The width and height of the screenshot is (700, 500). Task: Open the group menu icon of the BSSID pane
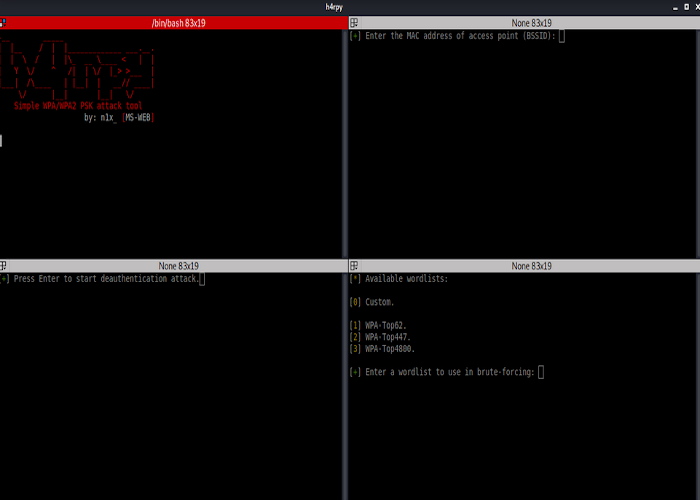(354, 23)
